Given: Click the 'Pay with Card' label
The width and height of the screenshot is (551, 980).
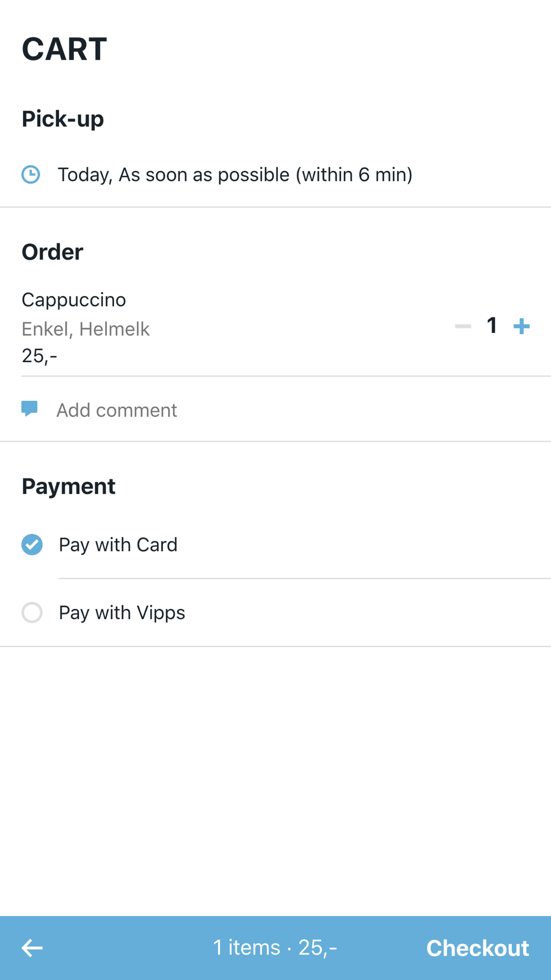Looking at the screenshot, I should [x=118, y=545].
